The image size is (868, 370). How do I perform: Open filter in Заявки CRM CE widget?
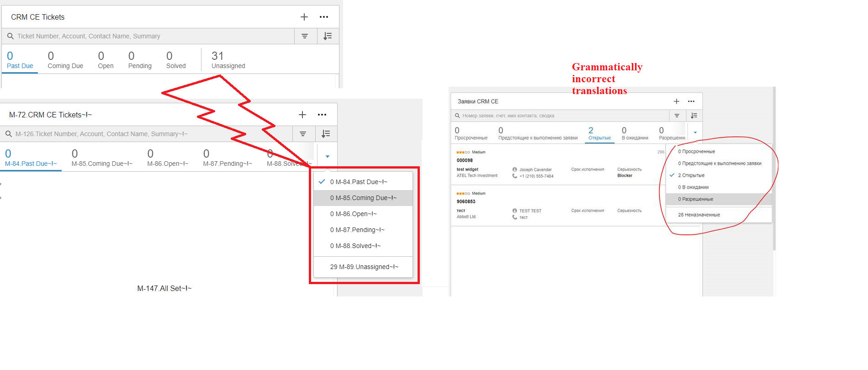pyautogui.click(x=677, y=116)
